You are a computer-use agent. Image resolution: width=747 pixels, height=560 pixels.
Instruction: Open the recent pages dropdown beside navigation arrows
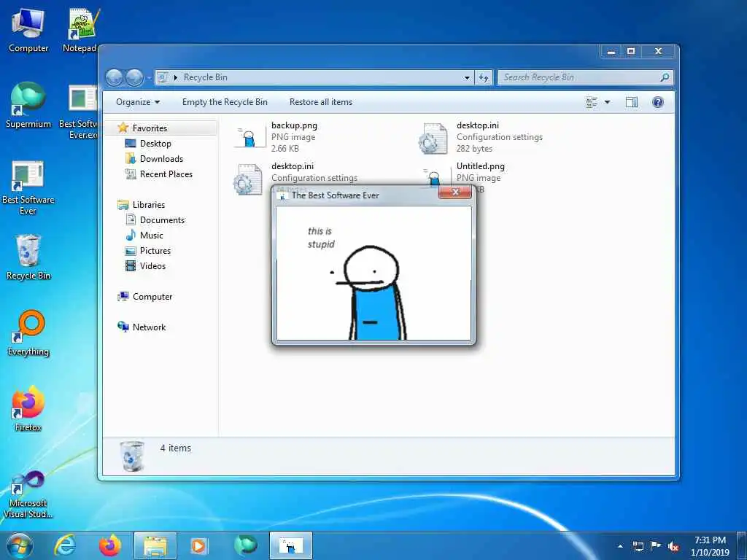point(149,77)
